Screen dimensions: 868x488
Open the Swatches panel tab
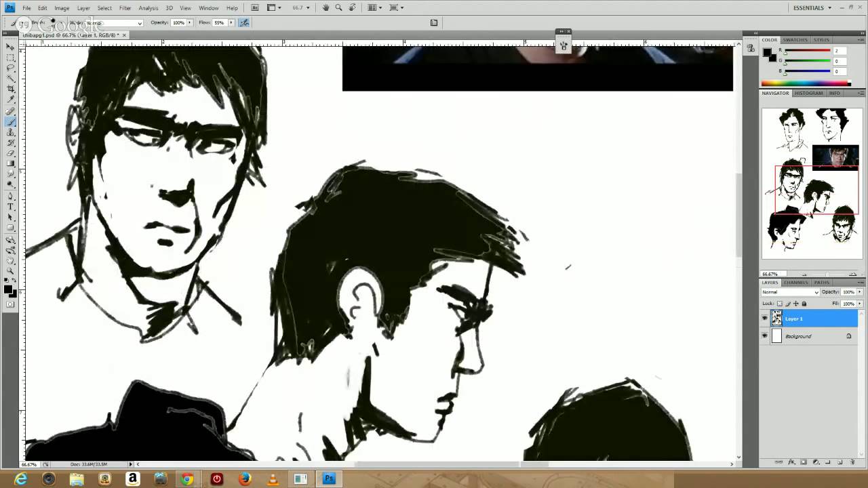point(795,40)
